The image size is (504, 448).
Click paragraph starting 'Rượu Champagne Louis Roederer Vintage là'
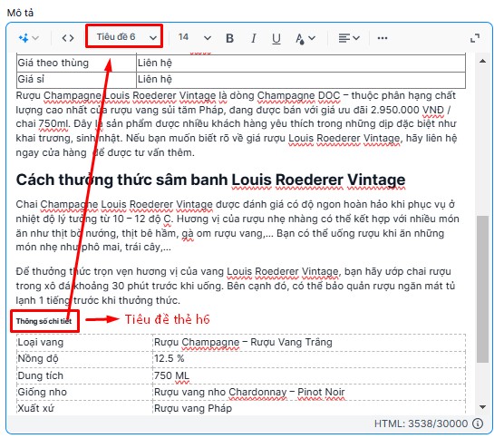point(237,124)
